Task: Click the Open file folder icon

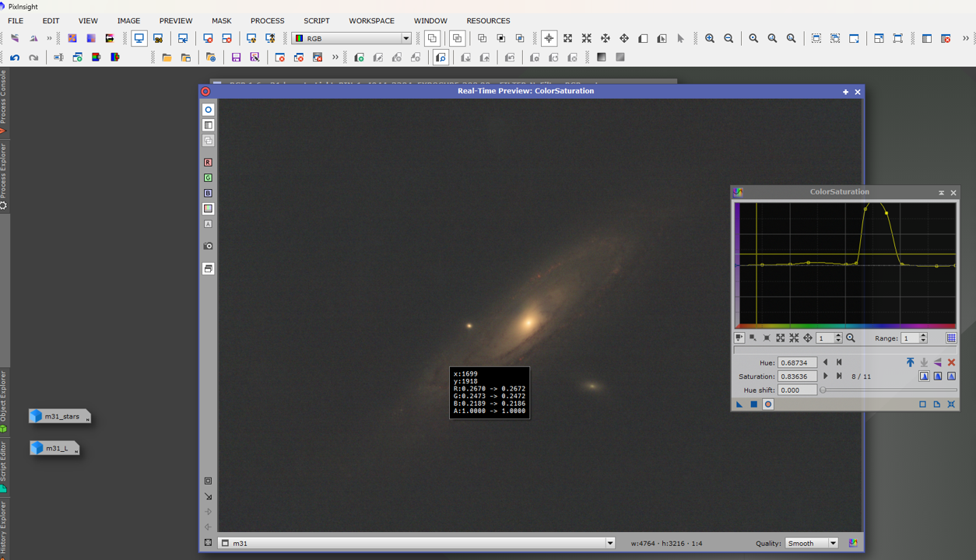Action: tap(167, 58)
